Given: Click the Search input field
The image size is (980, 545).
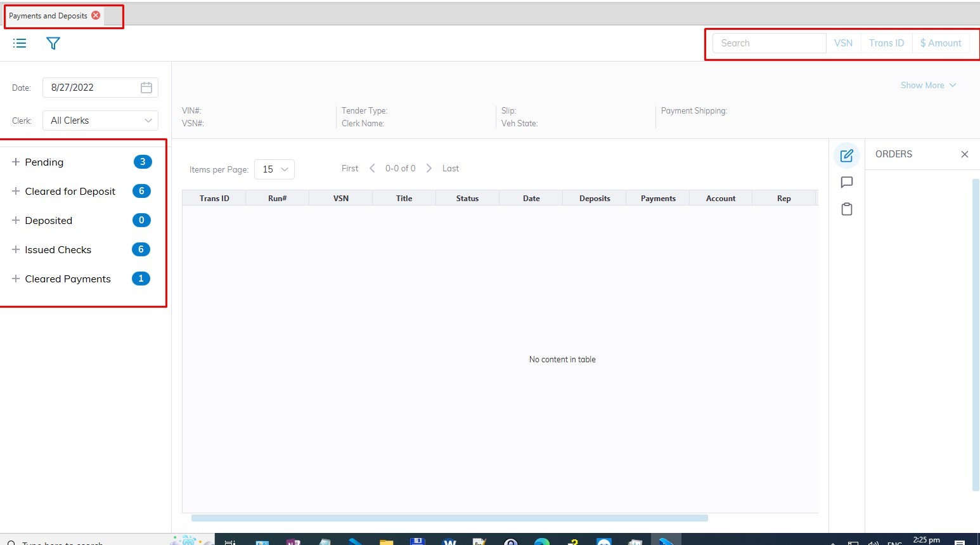Looking at the screenshot, I should point(769,43).
